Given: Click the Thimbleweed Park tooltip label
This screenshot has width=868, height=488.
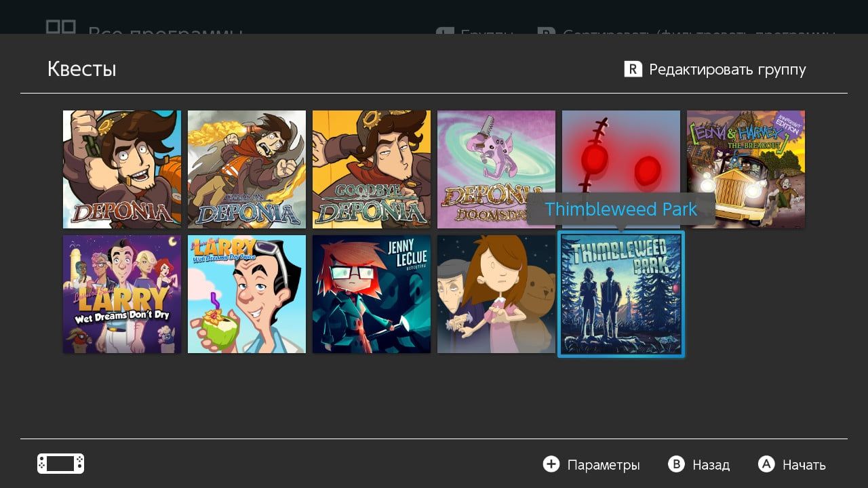Looking at the screenshot, I should click(621, 209).
